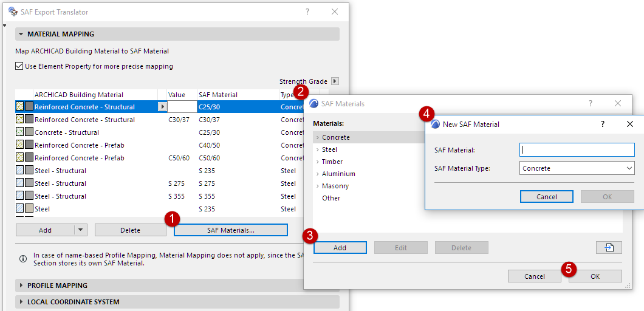Close the SAF Export Translator window
Image resolution: width=644 pixels, height=311 pixels.
coord(335,12)
